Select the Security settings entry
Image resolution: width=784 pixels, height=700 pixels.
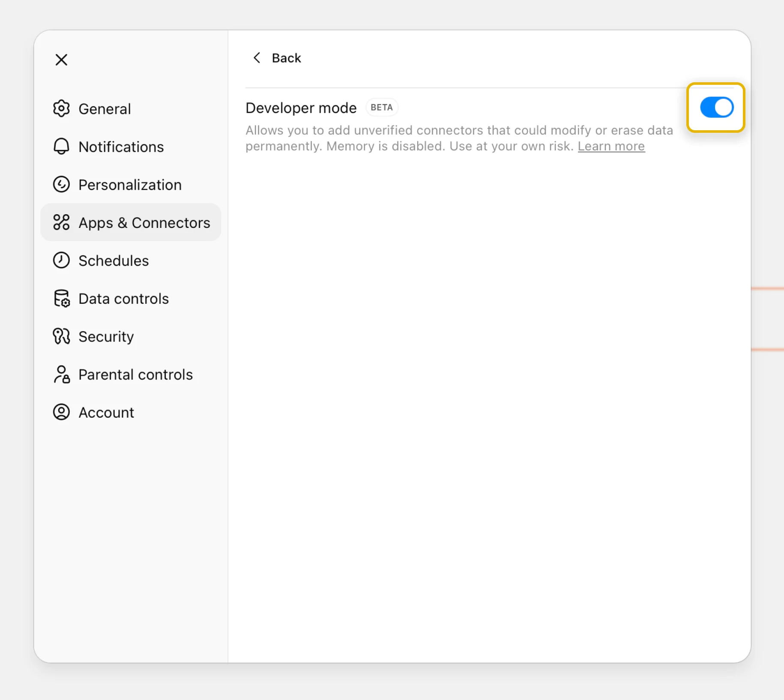106,336
